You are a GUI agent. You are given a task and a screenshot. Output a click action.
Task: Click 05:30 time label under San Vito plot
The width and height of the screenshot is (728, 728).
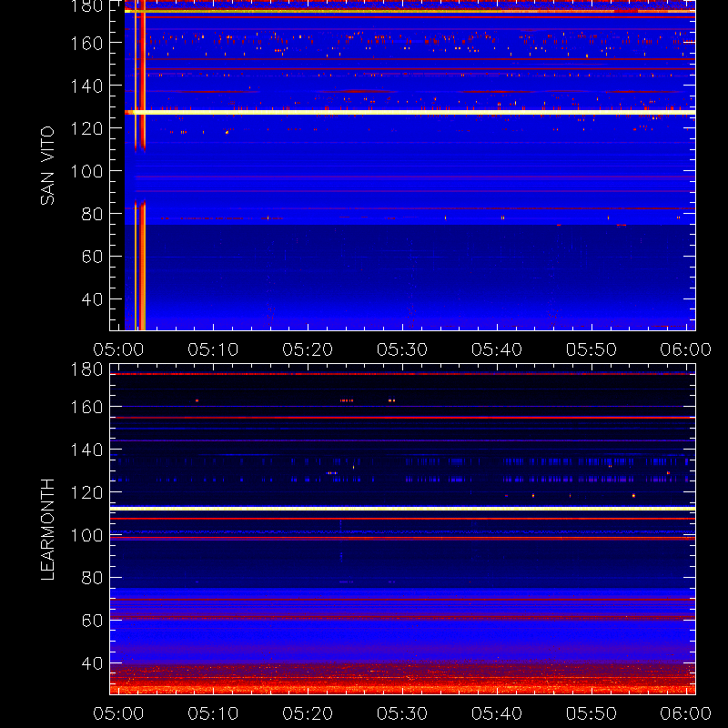[x=402, y=349]
